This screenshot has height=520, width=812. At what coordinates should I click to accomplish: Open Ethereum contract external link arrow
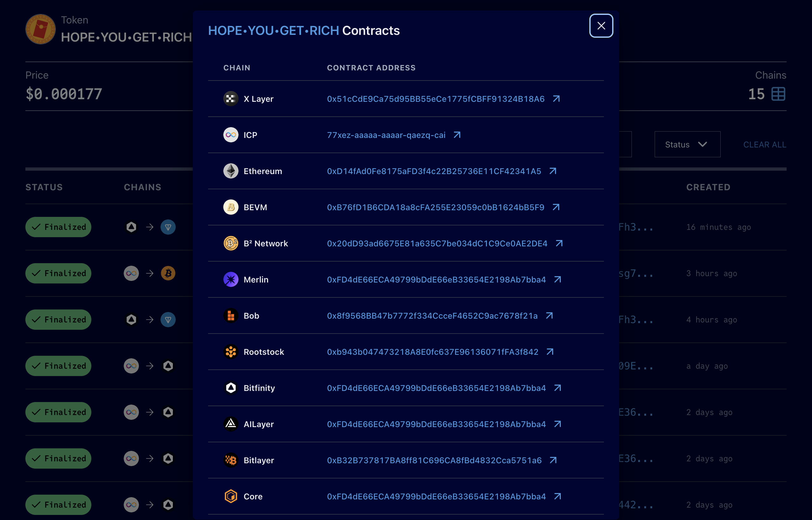(553, 171)
